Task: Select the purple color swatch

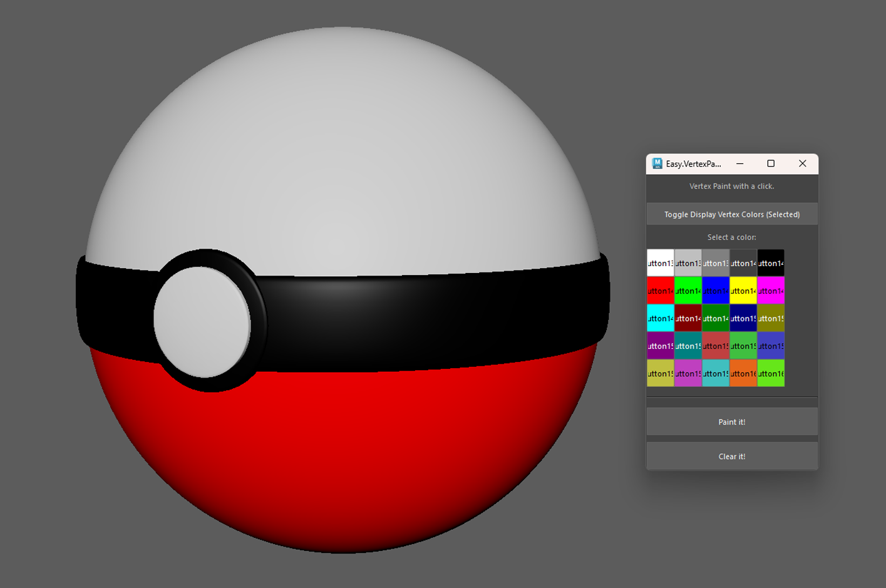Action: pos(661,346)
